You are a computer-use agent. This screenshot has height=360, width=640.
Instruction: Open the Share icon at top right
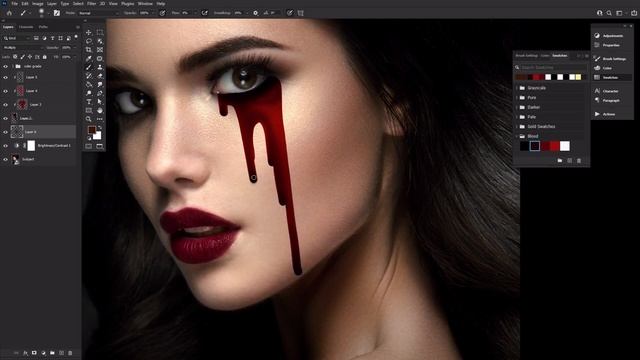point(634,13)
